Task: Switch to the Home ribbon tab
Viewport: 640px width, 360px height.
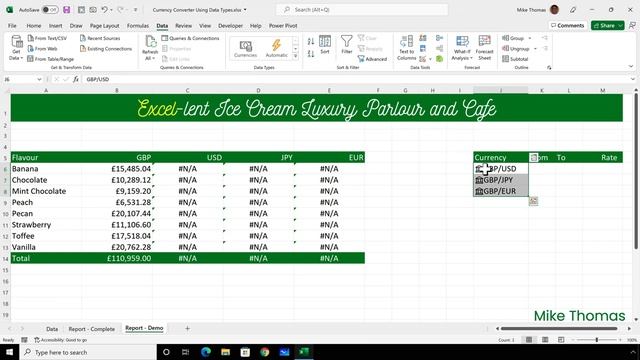Action: [x=34, y=25]
